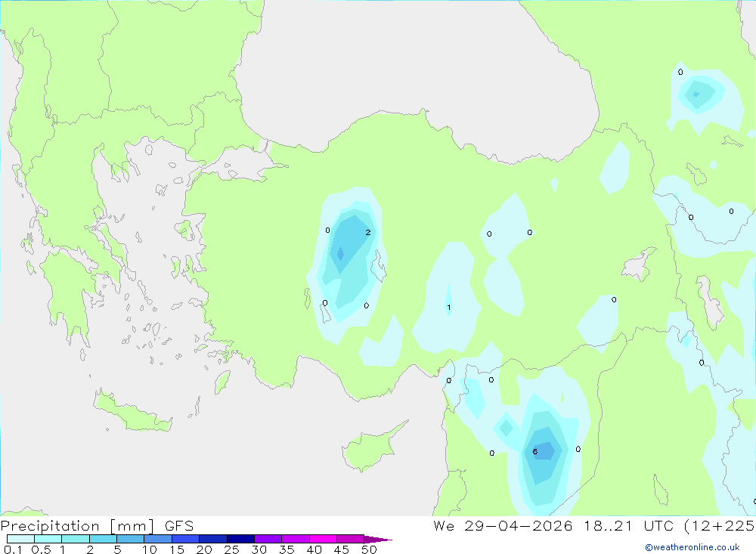This screenshot has width=756, height=554.
Task: Click the 'GFS' model label
Action: 179,526
